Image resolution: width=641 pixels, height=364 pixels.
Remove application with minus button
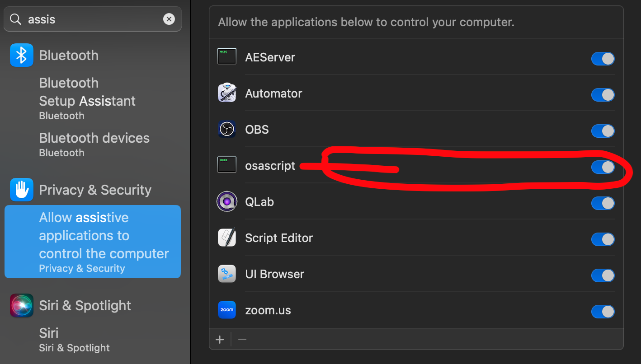[242, 340]
